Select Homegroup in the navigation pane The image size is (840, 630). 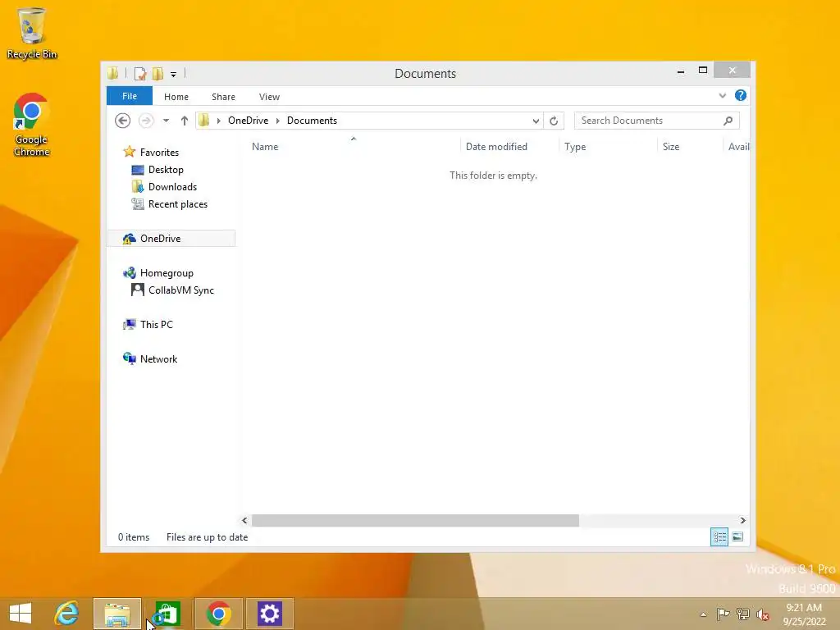click(x=167, y=272)
